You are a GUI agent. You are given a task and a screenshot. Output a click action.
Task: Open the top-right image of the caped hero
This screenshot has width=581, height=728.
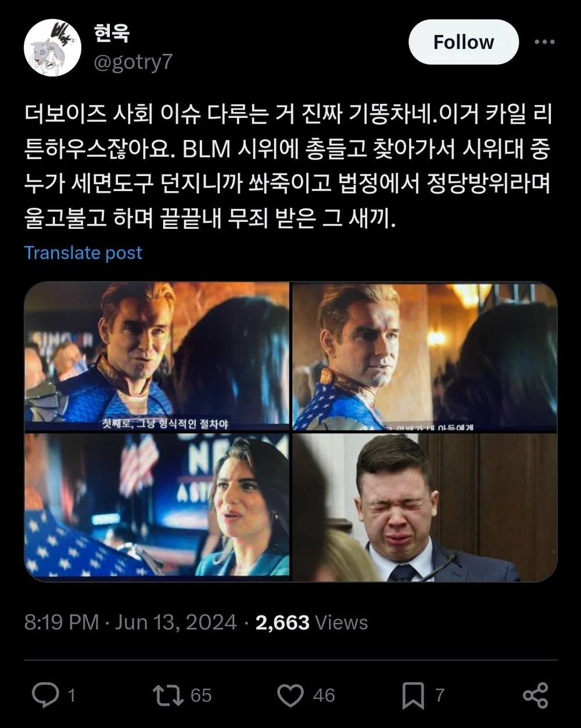[425, 356]
